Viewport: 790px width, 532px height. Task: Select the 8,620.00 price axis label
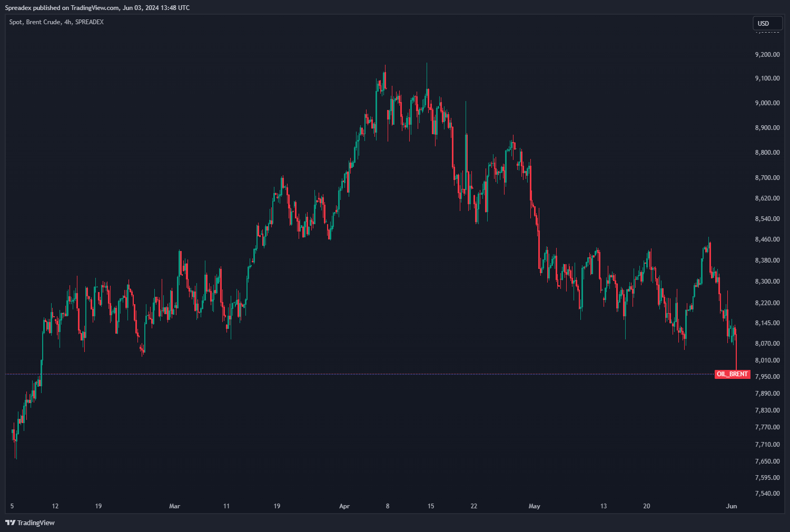coord(767,198)
